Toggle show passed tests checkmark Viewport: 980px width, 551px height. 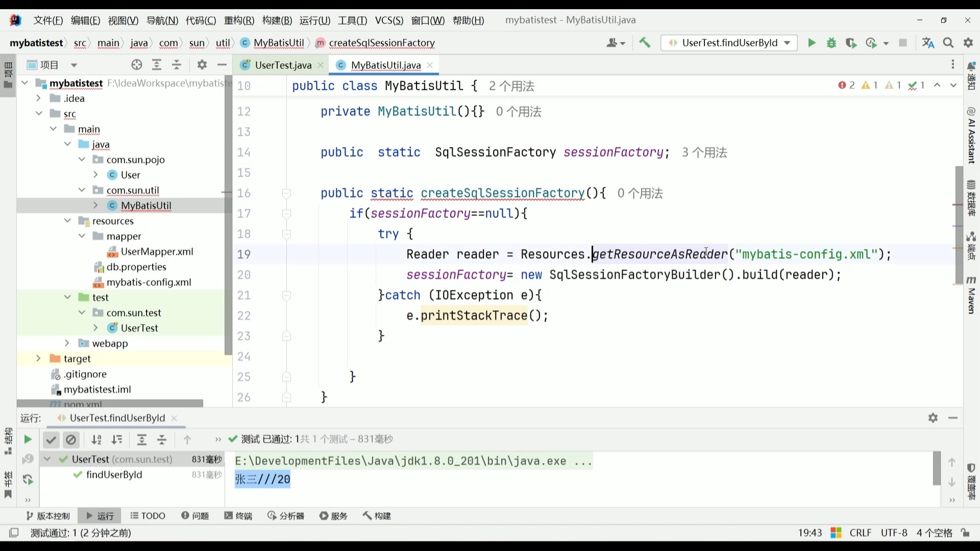coord(51,439)
